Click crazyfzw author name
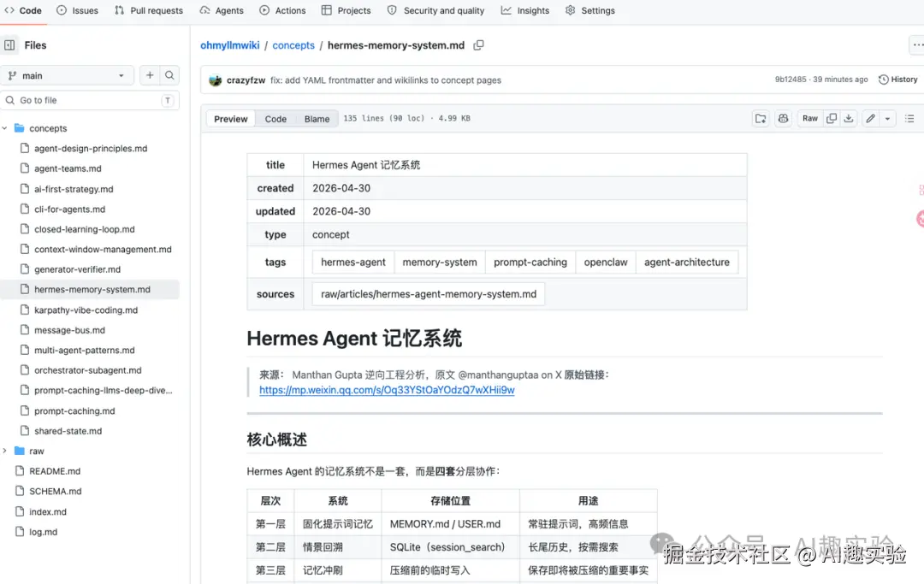Image resolution: width=924 pixels, height=584 pixels. (246, 80)
